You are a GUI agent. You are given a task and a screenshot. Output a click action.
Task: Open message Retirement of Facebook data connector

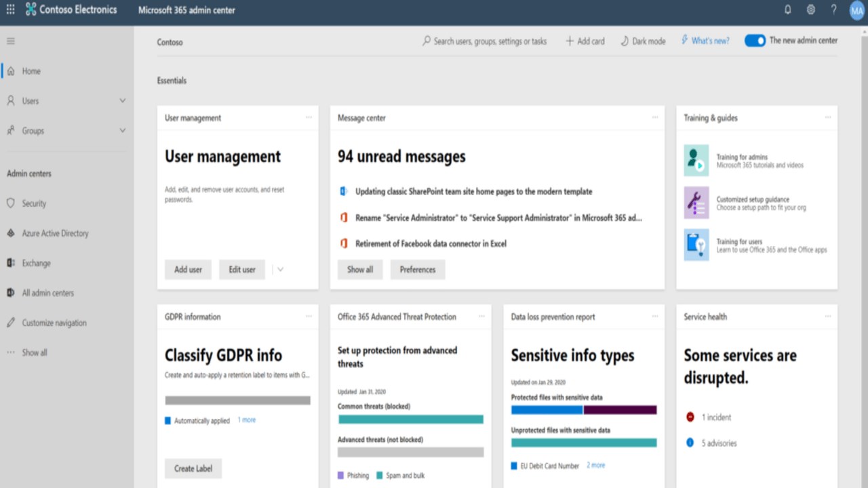(x=431, y=243)
